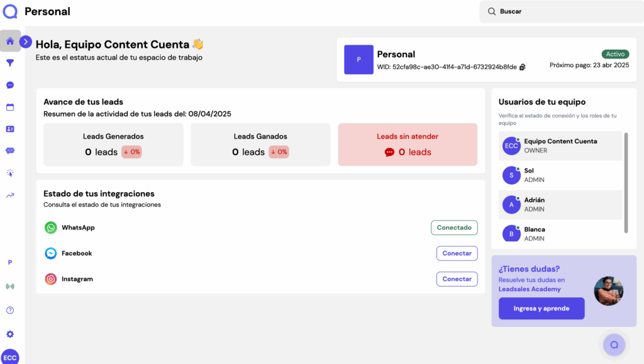Click the broadcast signal icon in sidebar
The width and height of the screenshot is (644, 364).
[x=10, y=287]
